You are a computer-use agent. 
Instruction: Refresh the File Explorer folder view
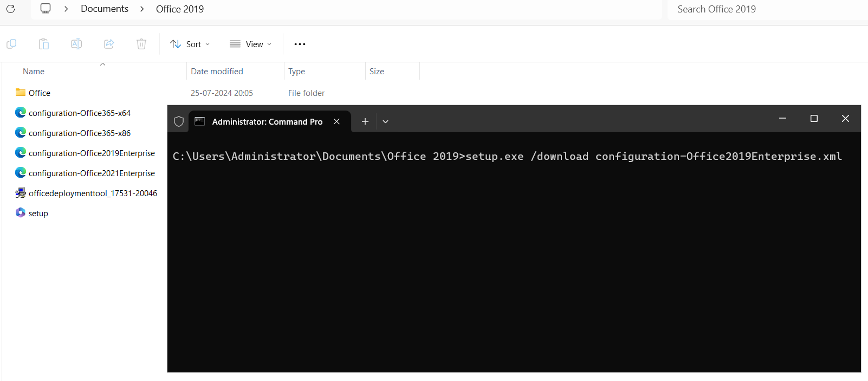10,9
